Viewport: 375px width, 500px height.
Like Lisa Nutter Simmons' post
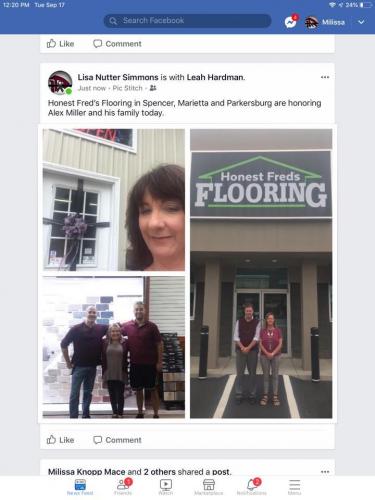click(60, 440)
